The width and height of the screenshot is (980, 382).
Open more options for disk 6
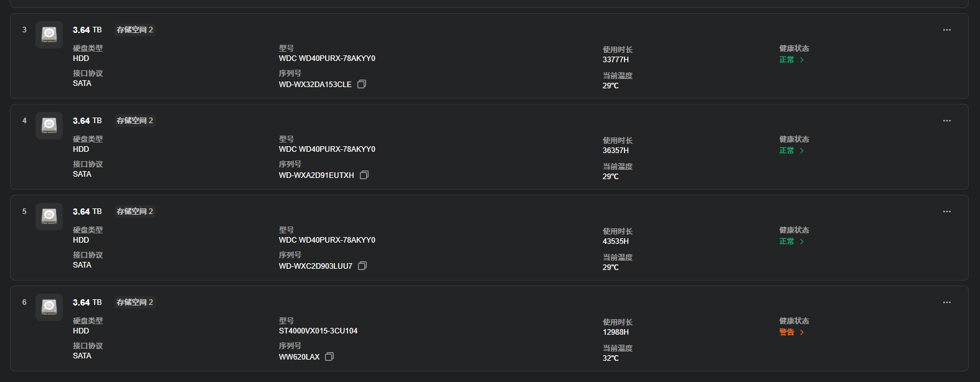tap(946, 302)
